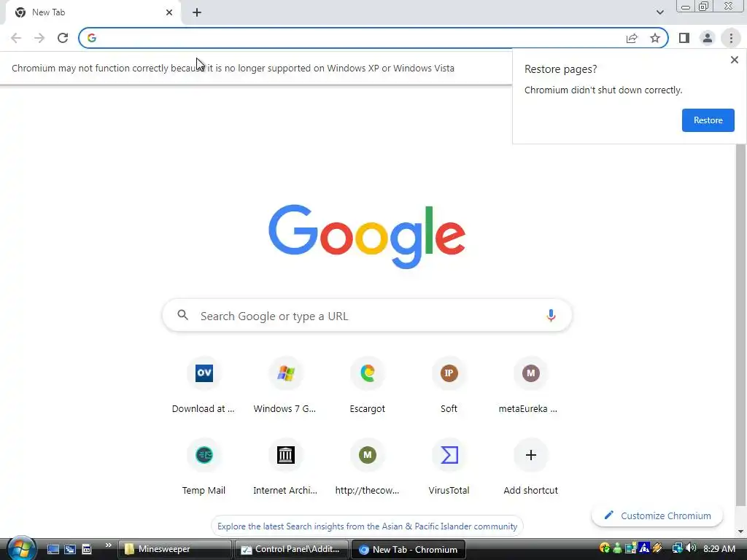
Task: Reload the current page
Action: click(x=63, y=38)
